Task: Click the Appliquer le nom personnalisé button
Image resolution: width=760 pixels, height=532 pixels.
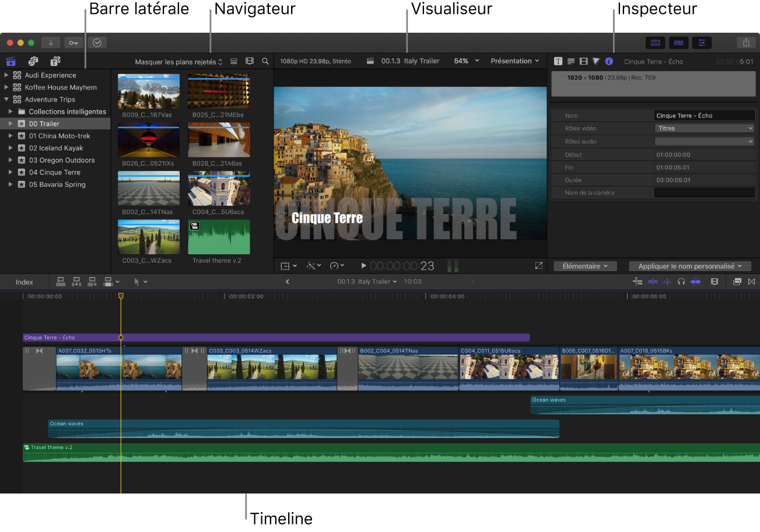Action: click(x=689, y=265)
